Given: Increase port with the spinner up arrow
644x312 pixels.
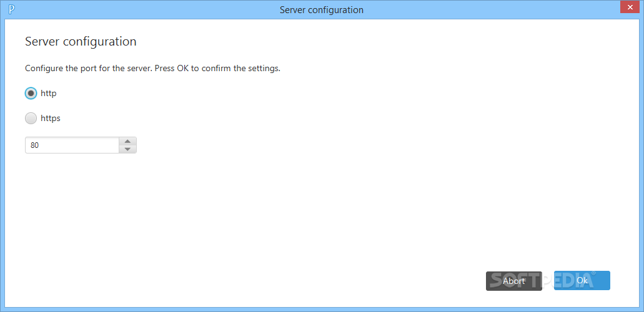Looking at the screenshot, I should click(127, 141).
